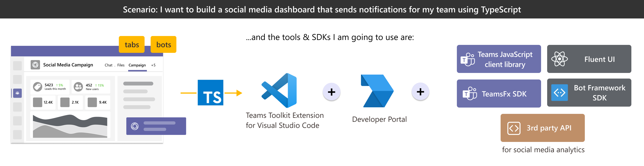Click the swirl icon in the purple notification card
This screenshot has height=166, width=644.
135,126
